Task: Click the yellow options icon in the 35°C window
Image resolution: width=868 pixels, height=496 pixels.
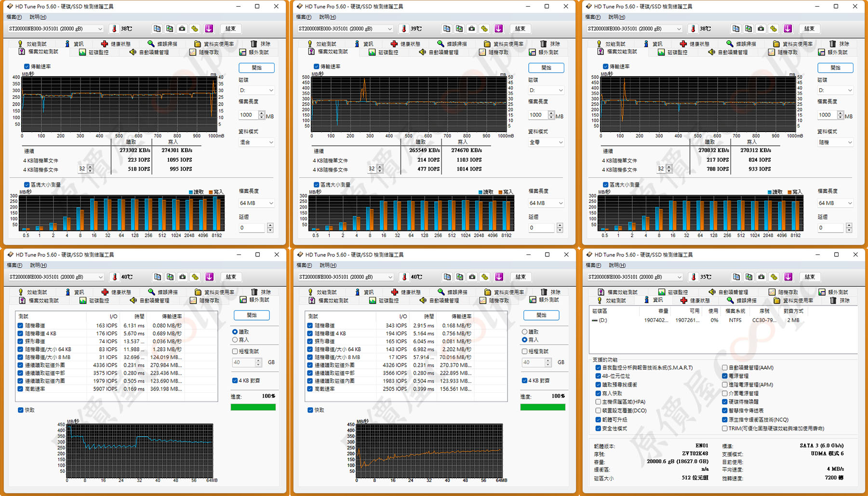Action: [774, 277]
